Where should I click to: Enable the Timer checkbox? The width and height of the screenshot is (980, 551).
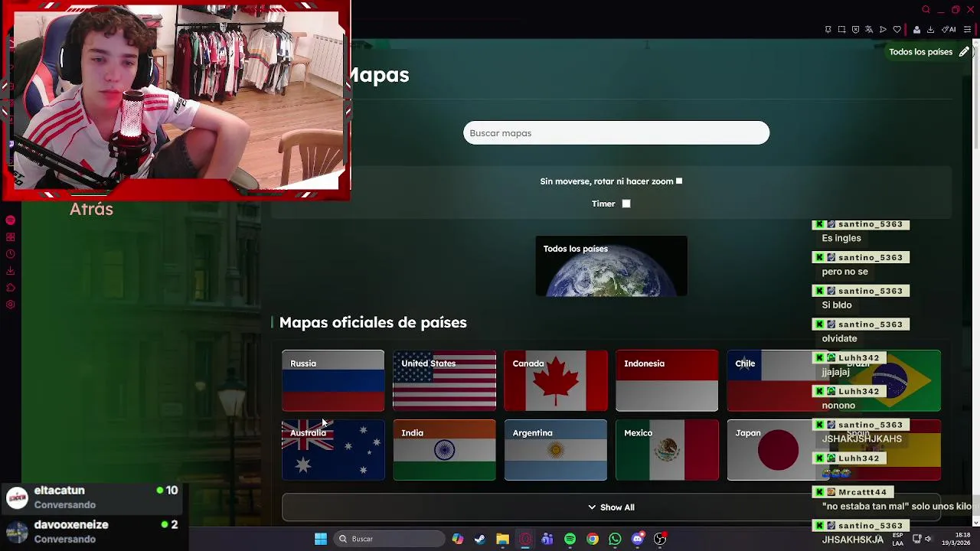click(x=626, y=204)
